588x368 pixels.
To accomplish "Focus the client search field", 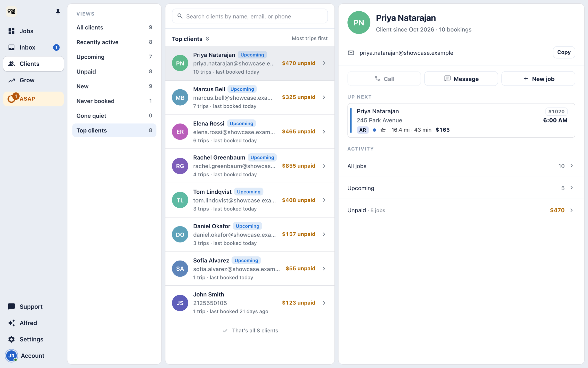I will (250, 16).
